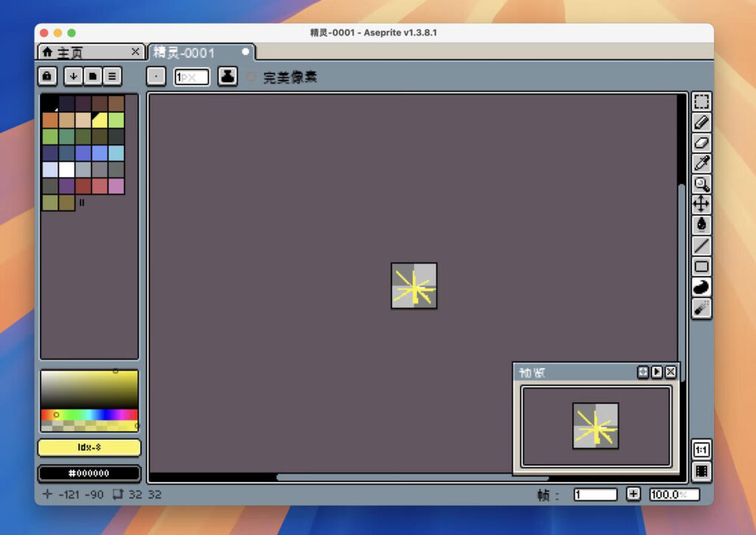This screenshot has height=535, width=756.
Task: Open the palette presets menu
Action: click(93, 76)
